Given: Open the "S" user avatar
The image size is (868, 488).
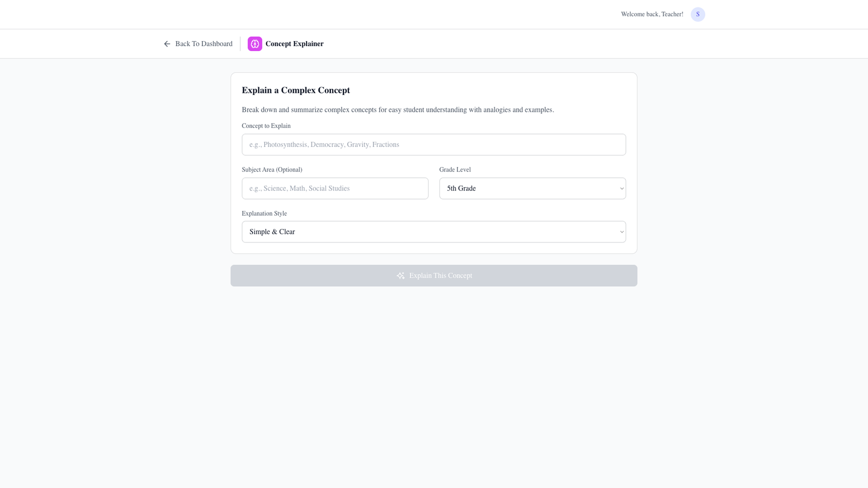Looking at the screenshot, I should pos(698,14).
